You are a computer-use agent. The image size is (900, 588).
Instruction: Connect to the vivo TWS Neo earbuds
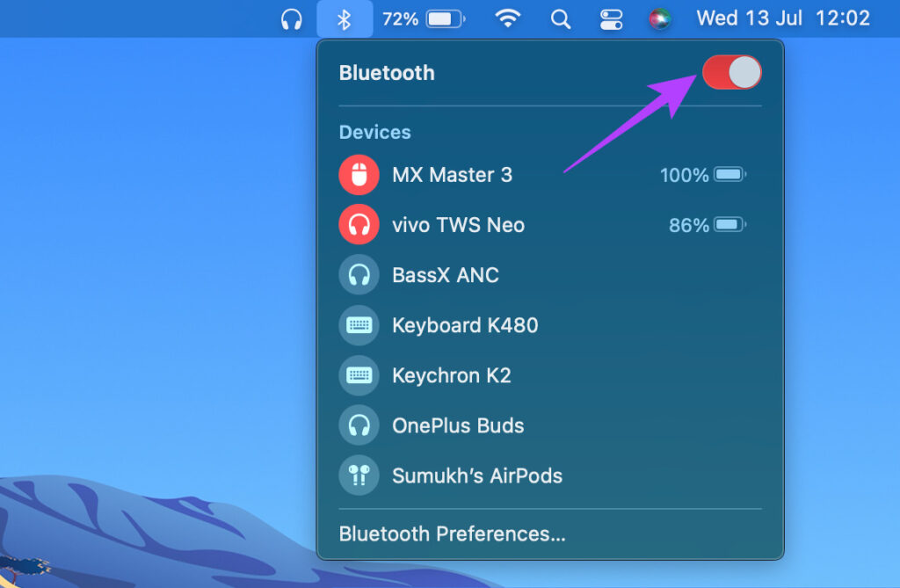click(458, 225)
